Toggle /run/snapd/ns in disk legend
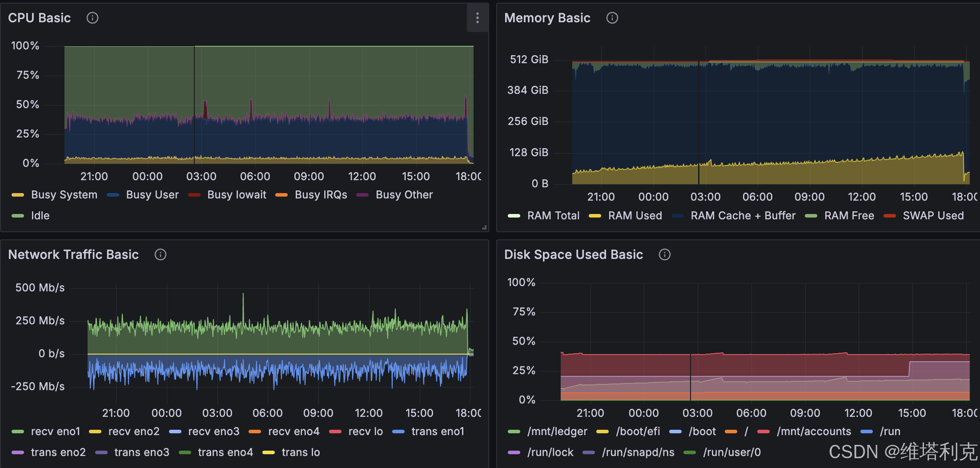The height and width of the screenshot is (468, 980). tap(638, 452)
